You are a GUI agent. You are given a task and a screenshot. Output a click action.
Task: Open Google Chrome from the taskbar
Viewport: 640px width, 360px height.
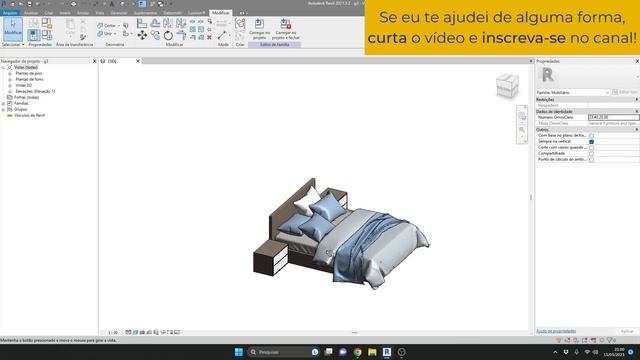tap(358, 352)
